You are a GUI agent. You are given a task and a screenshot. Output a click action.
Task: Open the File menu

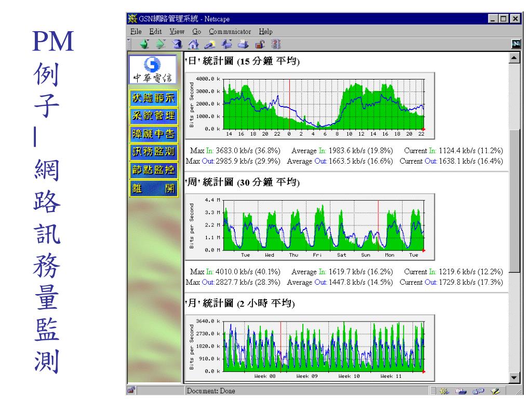coord(136,32)
